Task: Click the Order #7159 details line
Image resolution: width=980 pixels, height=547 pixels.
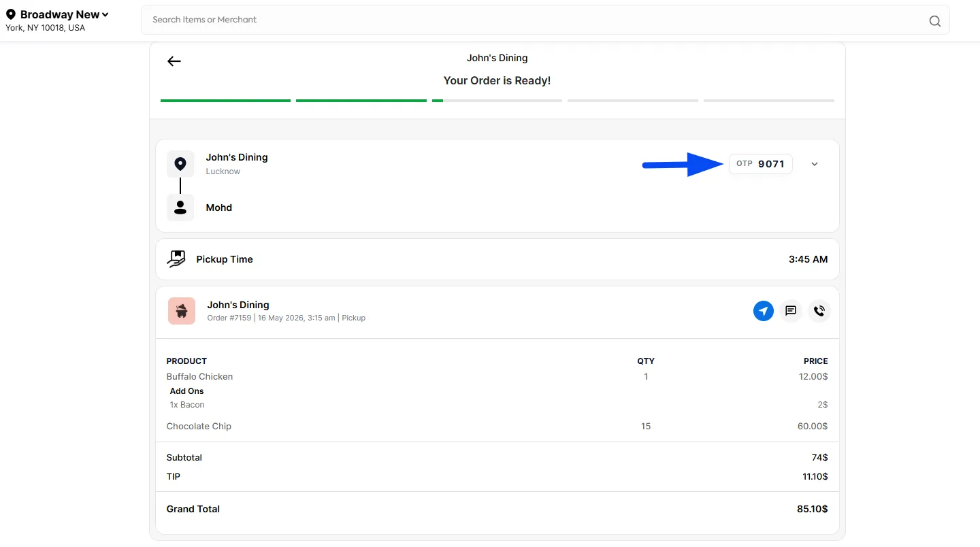Action: pos(287,318)
